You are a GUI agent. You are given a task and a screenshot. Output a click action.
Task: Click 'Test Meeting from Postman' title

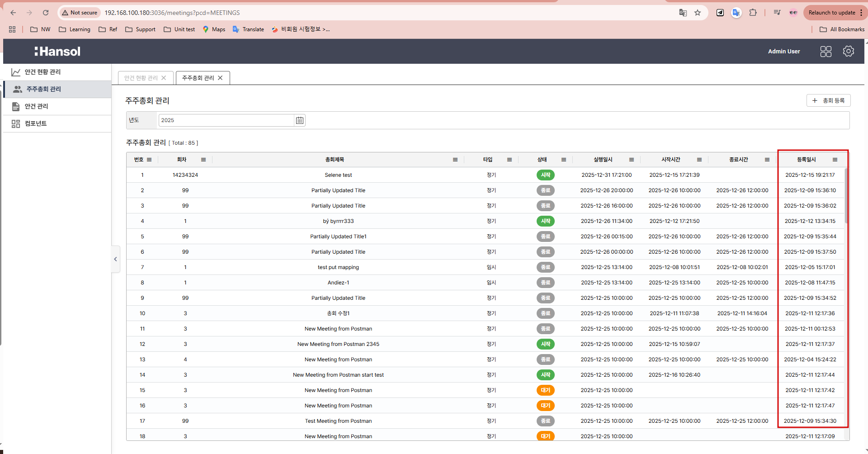point(338,421)
